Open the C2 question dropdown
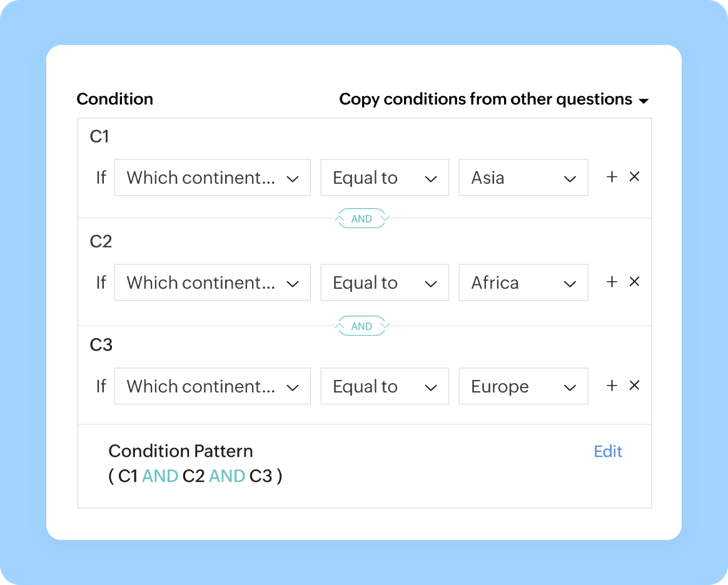The image size is (728, 585). point(212,282)
